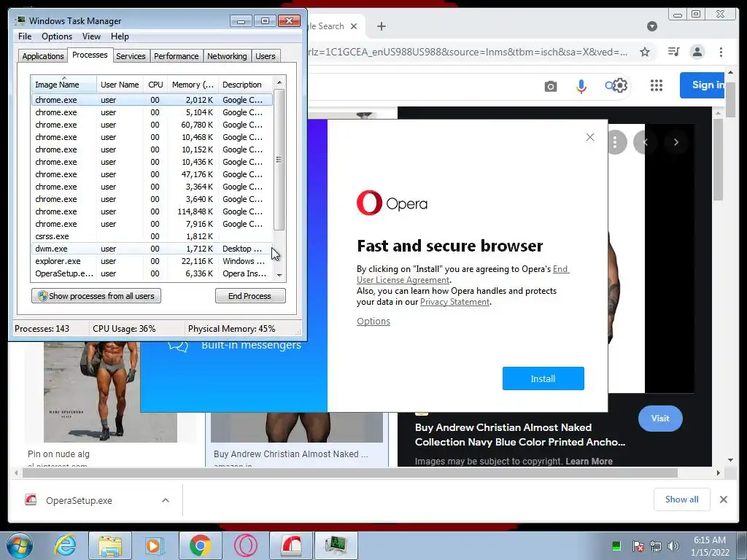
Task: Open Options link in Opera installer
Action: point(373,321)
